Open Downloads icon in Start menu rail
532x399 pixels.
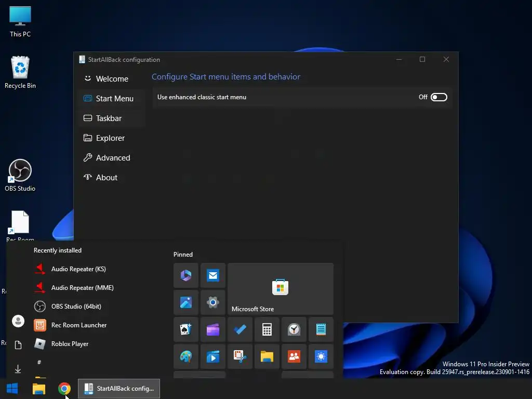point(18,369)
